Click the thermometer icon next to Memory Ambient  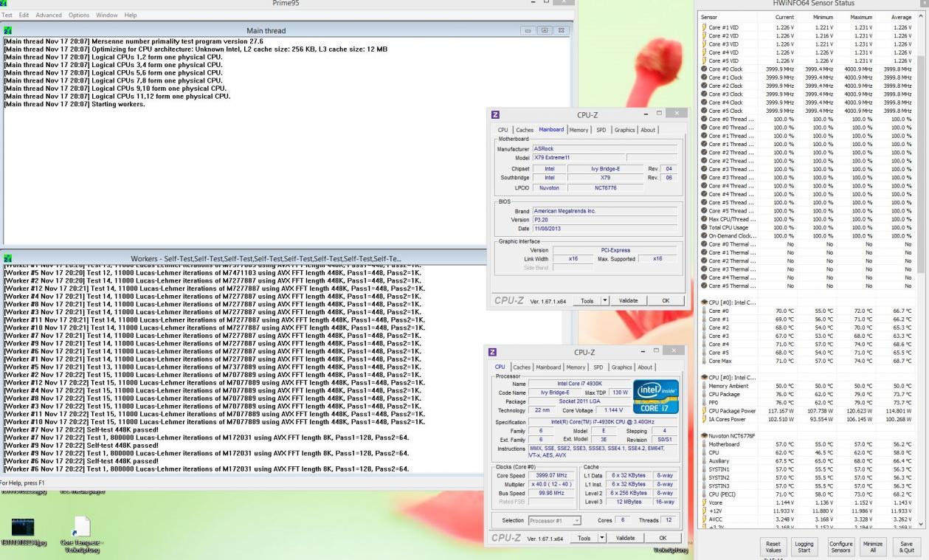click(x=703, y=386)
